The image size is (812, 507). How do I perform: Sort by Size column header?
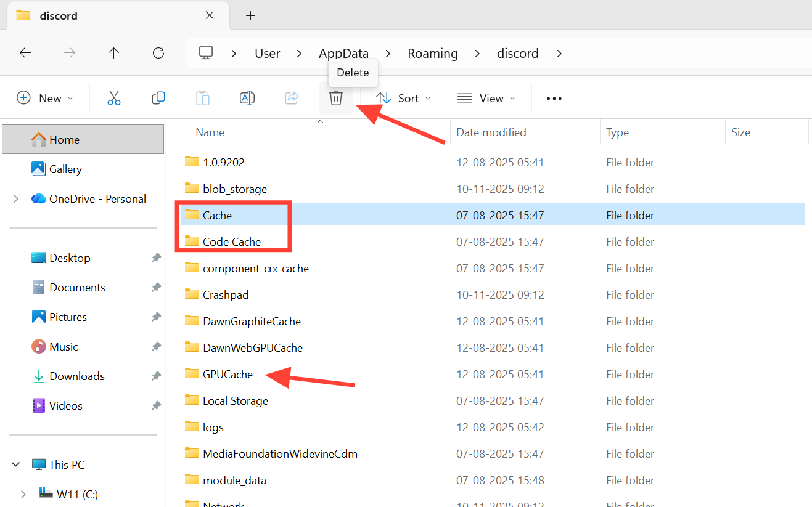740,132
